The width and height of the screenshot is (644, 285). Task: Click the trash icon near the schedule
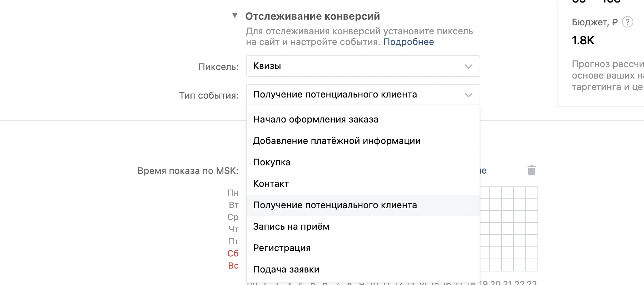[x=532, y=170]
